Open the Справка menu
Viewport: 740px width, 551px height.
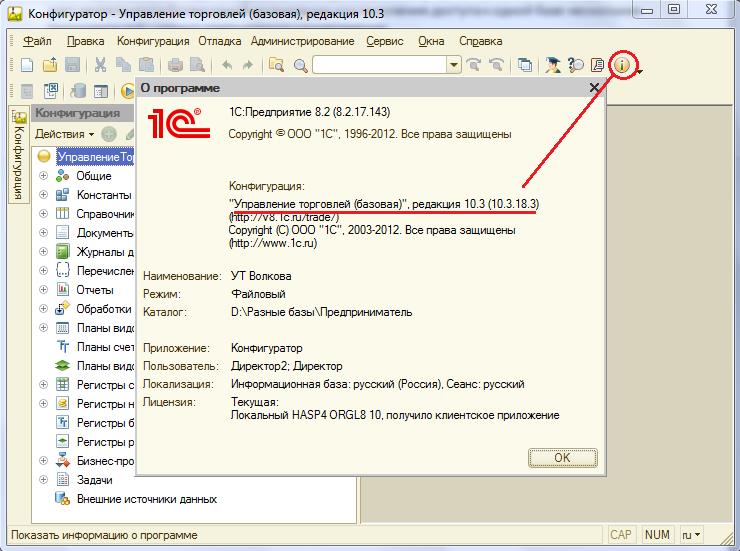click(x=480, y=41)
